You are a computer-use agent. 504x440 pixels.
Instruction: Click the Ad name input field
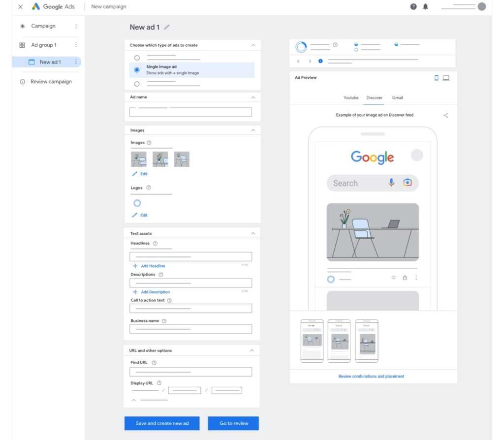(x=190, y=112)
